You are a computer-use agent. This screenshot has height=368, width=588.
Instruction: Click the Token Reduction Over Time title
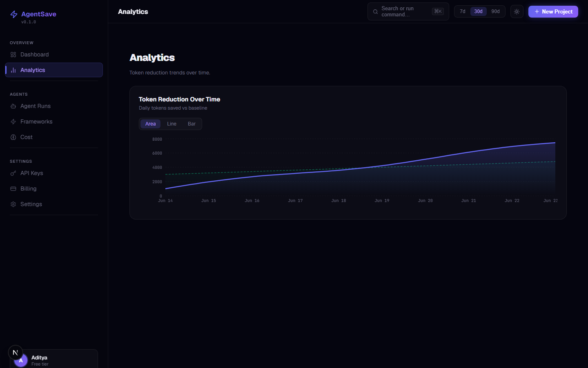point(179,99)
